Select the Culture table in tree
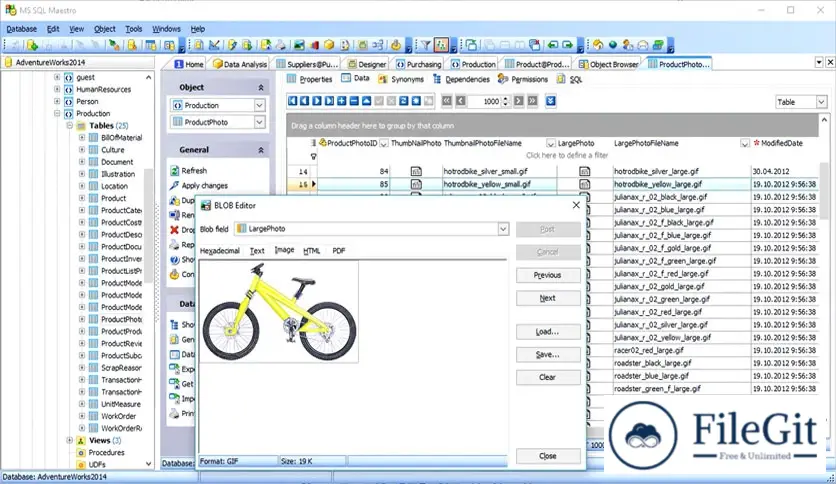Screen dimensions: 836x484 tap(112, 150)
